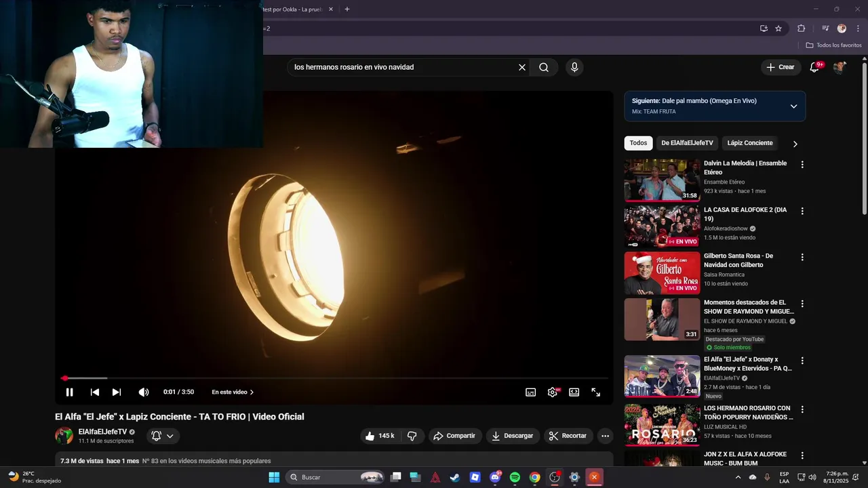This screenshot has width=868, height=488.
Task: Expand the 'Siguiente' mix playlist panel
Action: (793, 106)
